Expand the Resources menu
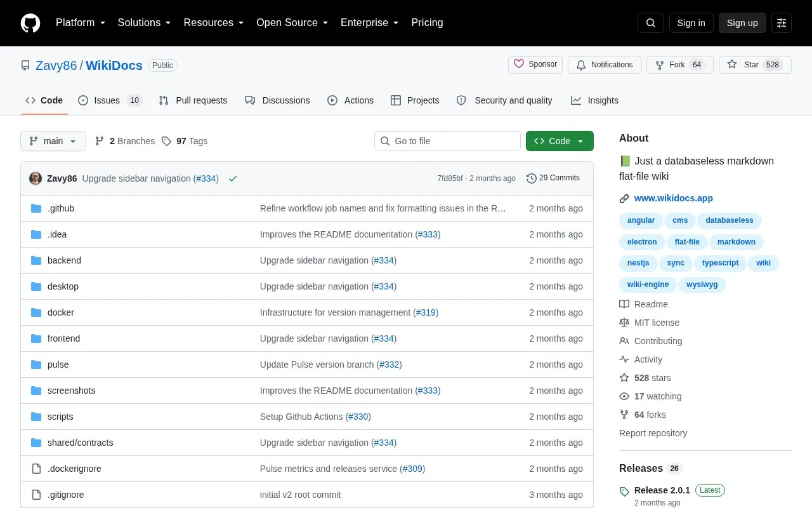This screenshot has height=508, width=812. tap(214, 23)
